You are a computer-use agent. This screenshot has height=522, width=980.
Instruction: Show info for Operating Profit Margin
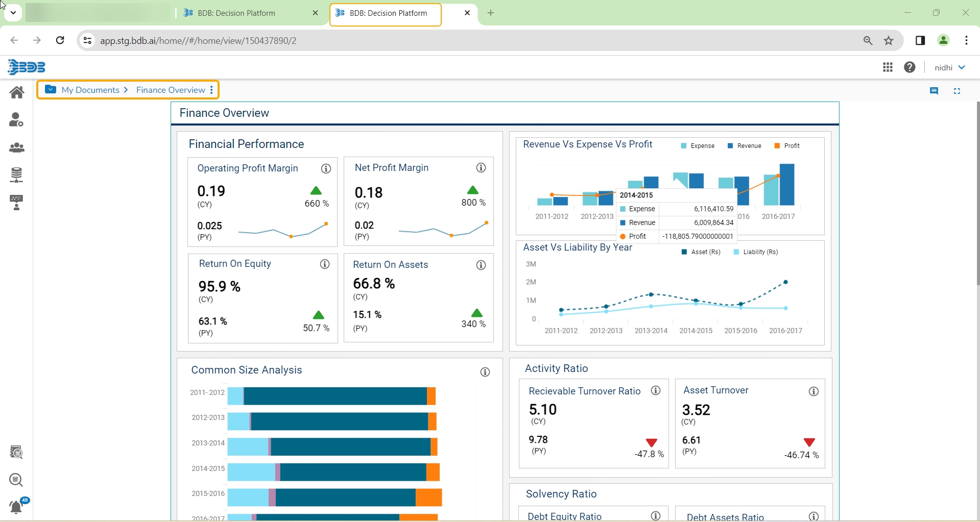[x=326, y=169]
